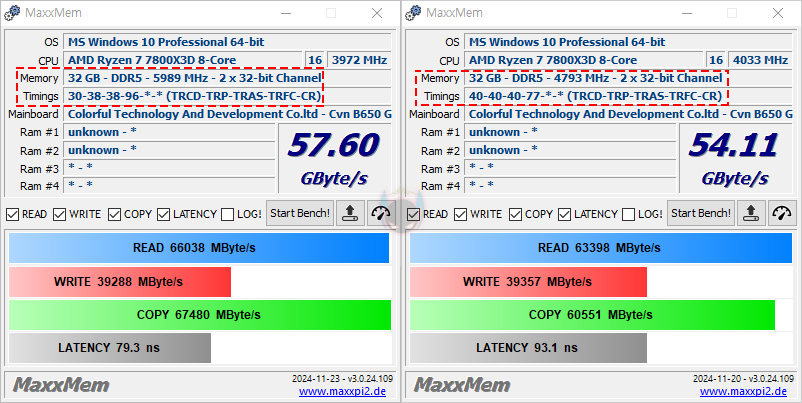Click CPU clock field 3972 MHz
This screenshot has height=403, width=802.
tap(359, 60)
